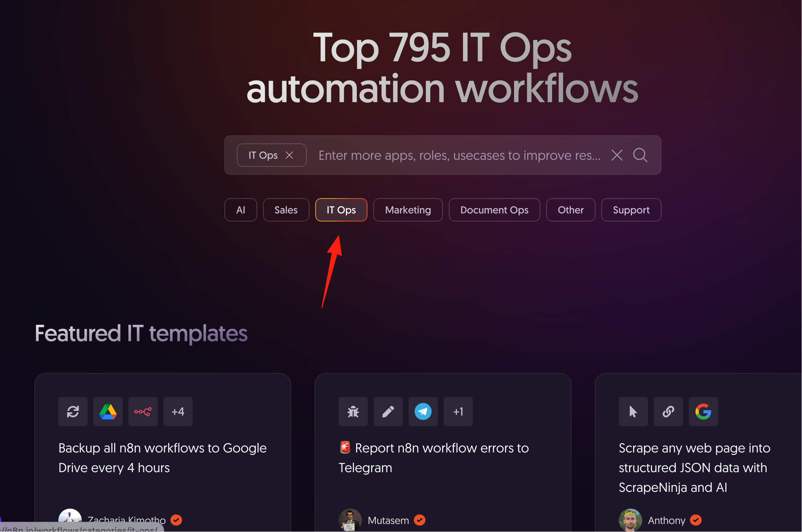Expand the +4 more integrations badge
The image size is (802, 532).
click(178, 412)
